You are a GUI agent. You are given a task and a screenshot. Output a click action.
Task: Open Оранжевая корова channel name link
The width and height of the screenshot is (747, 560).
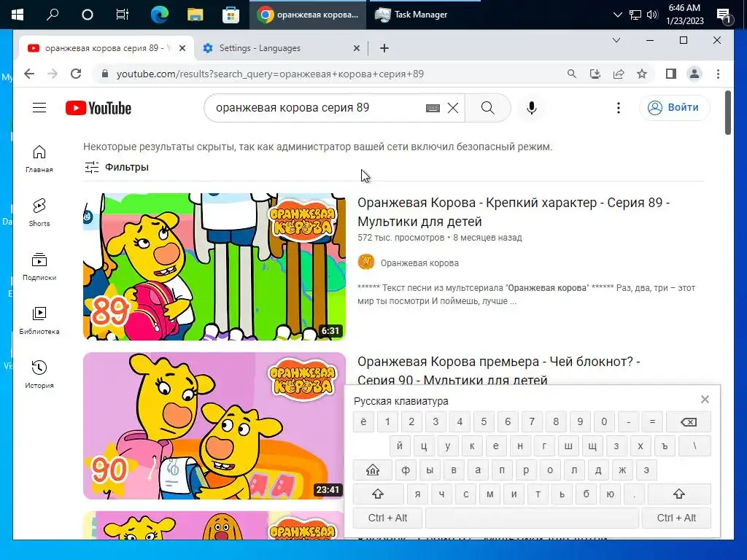tap(419, 262)
